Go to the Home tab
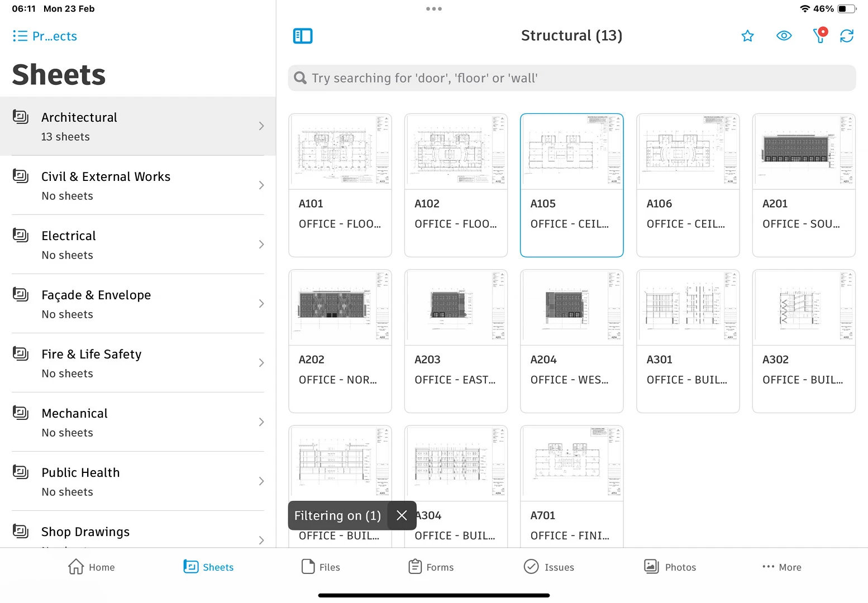The height and width of the screenshot is (603, 868). tap(91, 567)
